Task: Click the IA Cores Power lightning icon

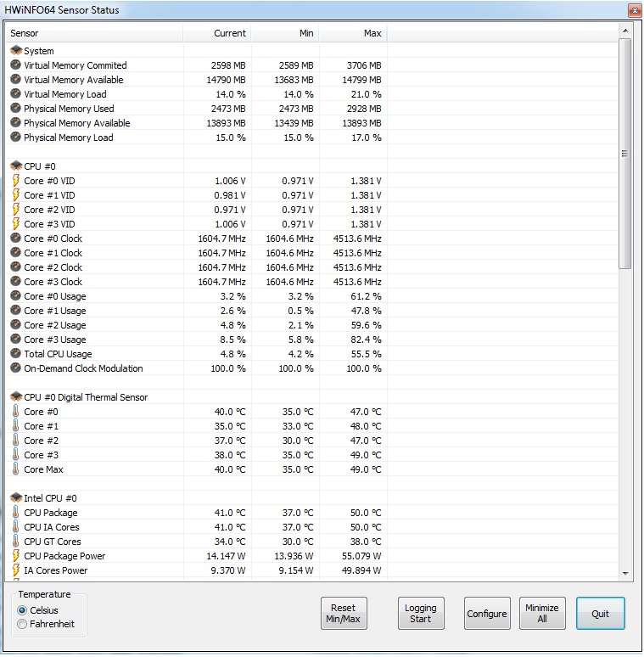Action: pos(16,570)
